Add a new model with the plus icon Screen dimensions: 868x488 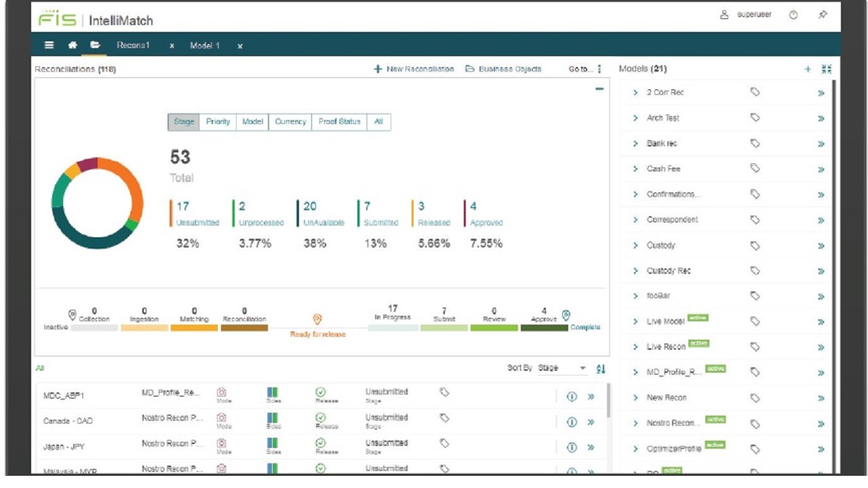[x=808, y=69]
